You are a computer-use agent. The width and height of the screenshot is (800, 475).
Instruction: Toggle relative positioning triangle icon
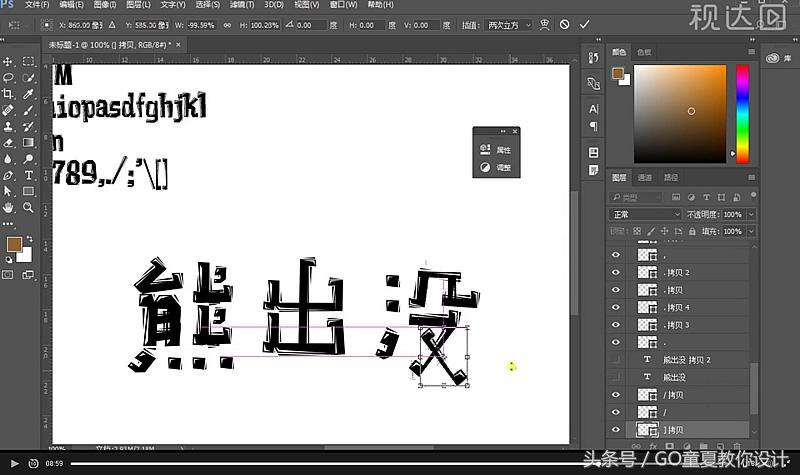click(112, 24)
